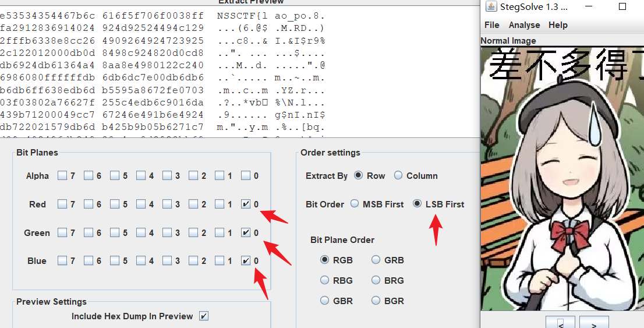The image size is (644, 328).
Task: Click the Preview Settings group label
Action: tap(51, 302)
